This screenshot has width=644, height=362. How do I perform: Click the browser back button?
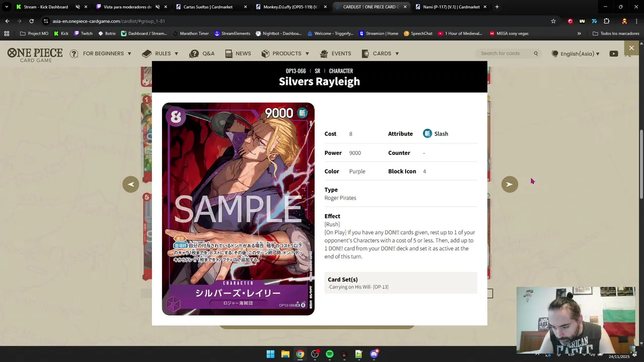pyautogui.click(x=7, y=21)
